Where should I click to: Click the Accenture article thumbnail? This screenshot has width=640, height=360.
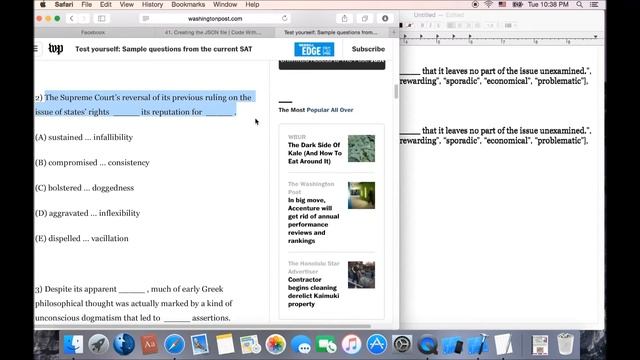[x=361, y=196]
